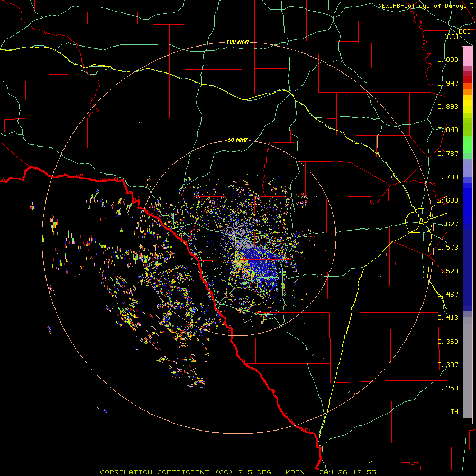Pick the gray segment of the color bar
The image size is (476, 476).
point(467,368)
